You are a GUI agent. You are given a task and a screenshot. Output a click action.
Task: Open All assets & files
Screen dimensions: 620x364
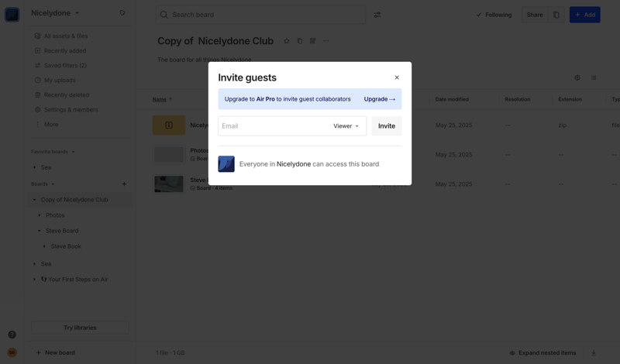[x=81, y=36]
